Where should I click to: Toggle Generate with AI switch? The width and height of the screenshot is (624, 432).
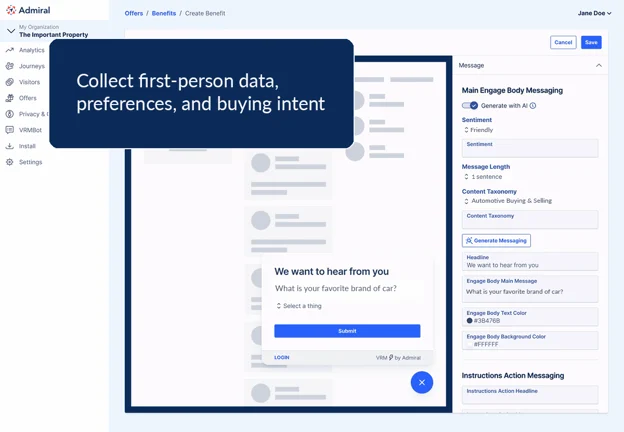click(470, 105)
